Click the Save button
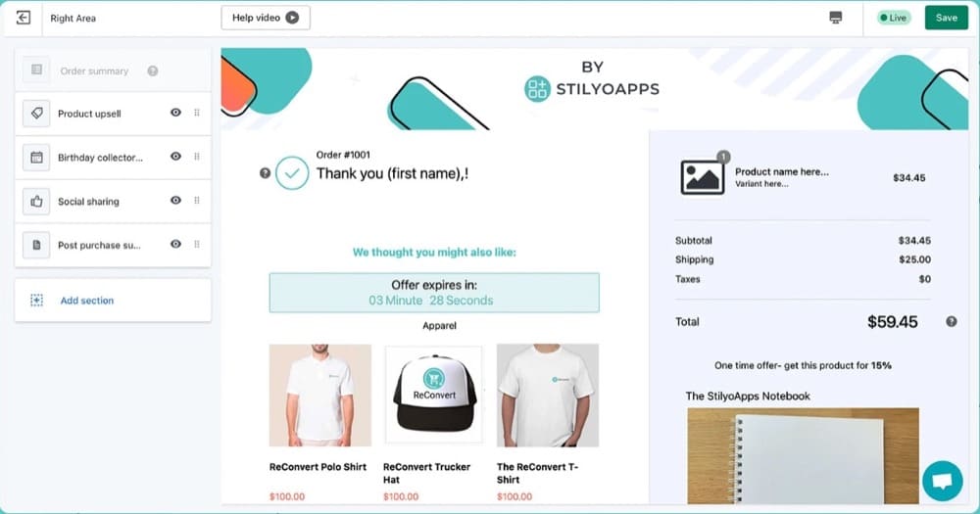Screen dimensions: 980x514 947,18
